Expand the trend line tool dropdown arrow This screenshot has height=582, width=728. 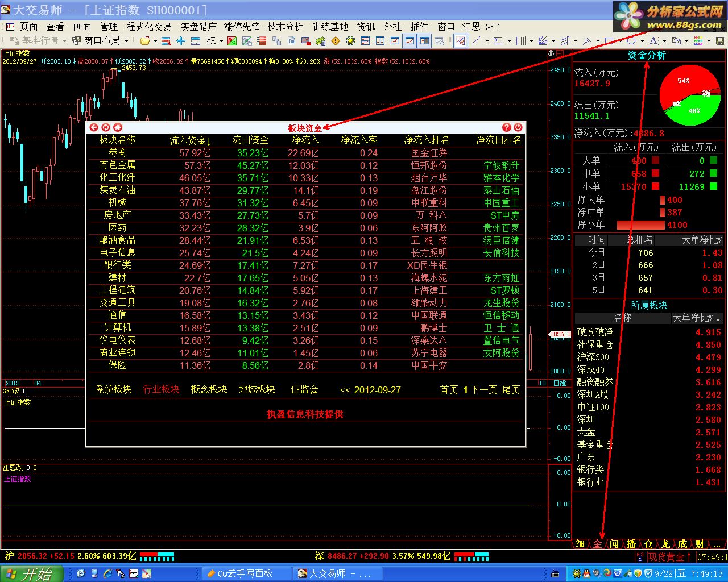[x=487, y=41]
